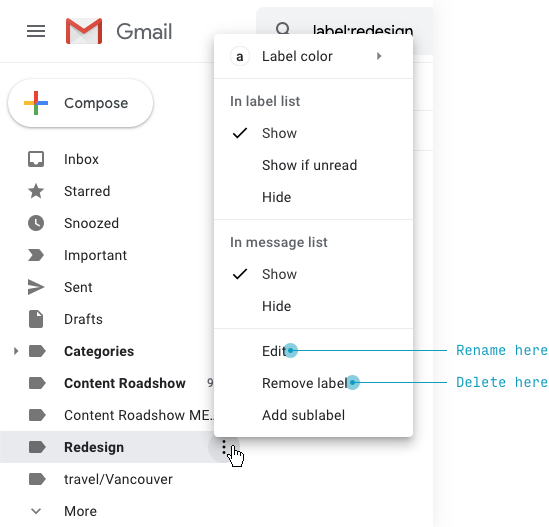Expand the Categories tree arrow

15,351
